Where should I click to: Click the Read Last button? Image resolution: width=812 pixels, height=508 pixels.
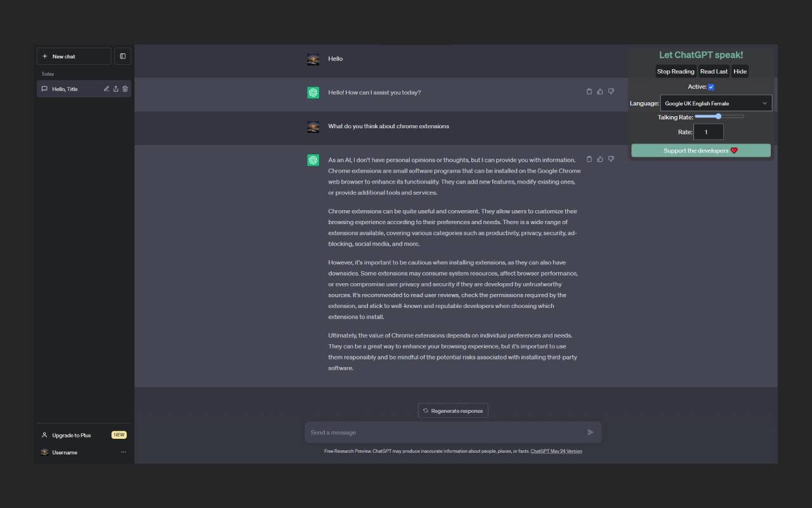[x=714, y=71]
